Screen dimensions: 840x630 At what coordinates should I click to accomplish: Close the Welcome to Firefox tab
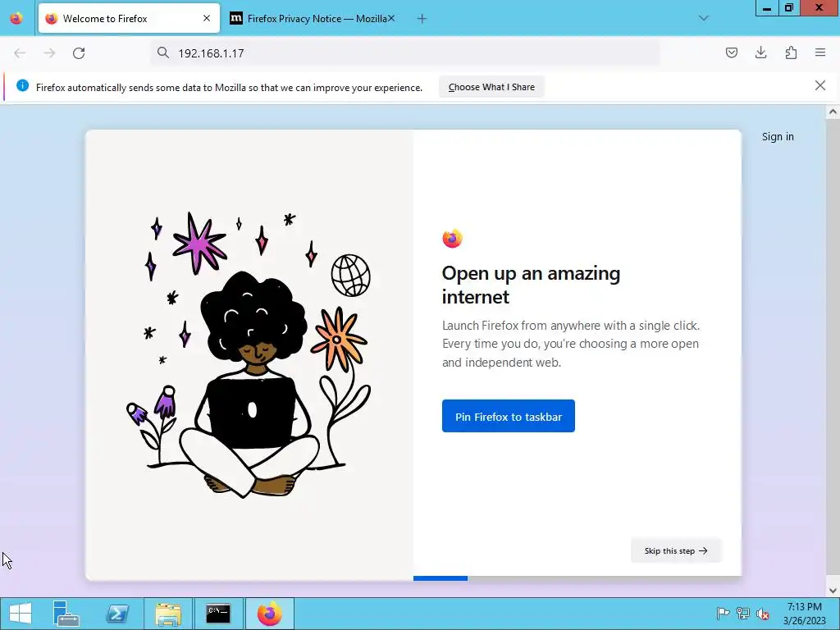pyautogui.click(x=207, y=18)
